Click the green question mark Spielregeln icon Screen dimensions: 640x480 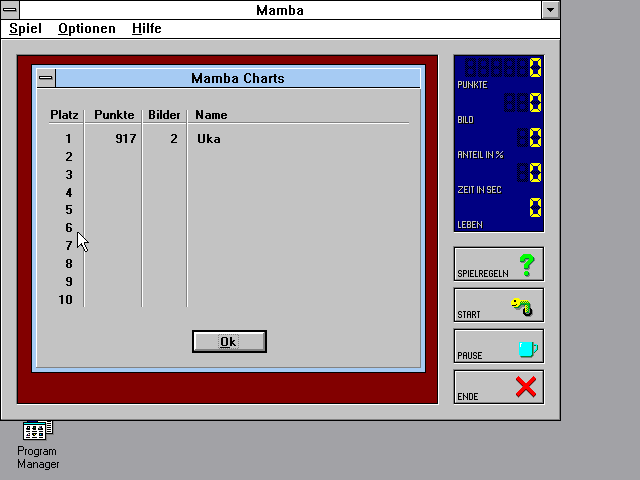click(527, 264)
